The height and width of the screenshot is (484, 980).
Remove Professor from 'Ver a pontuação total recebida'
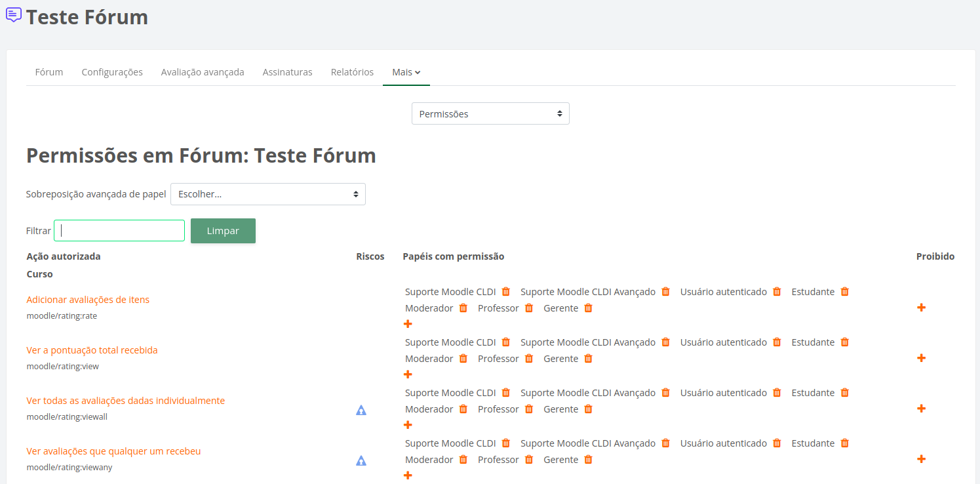click(x=529, y=359)
